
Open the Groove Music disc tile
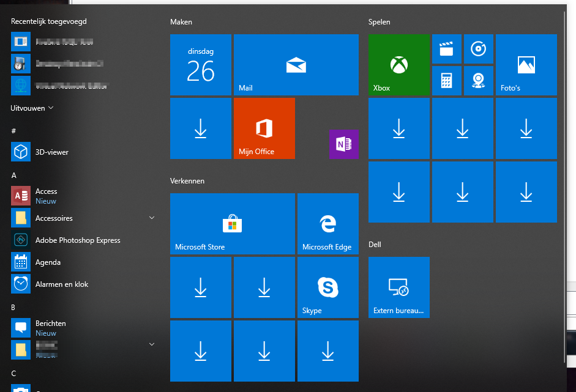[x=479, y=49]
